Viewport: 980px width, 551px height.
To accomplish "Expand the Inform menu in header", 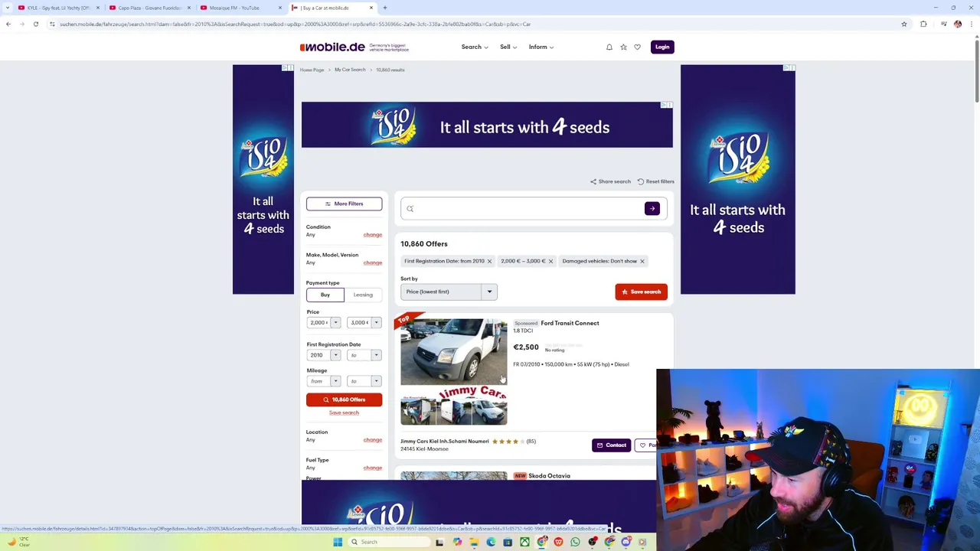I will click(541, 47).
